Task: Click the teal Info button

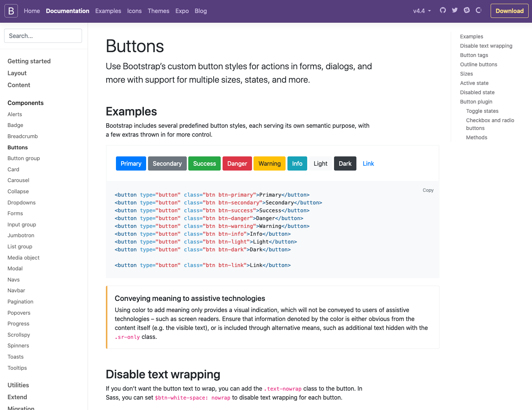Action: click(297, 163)
